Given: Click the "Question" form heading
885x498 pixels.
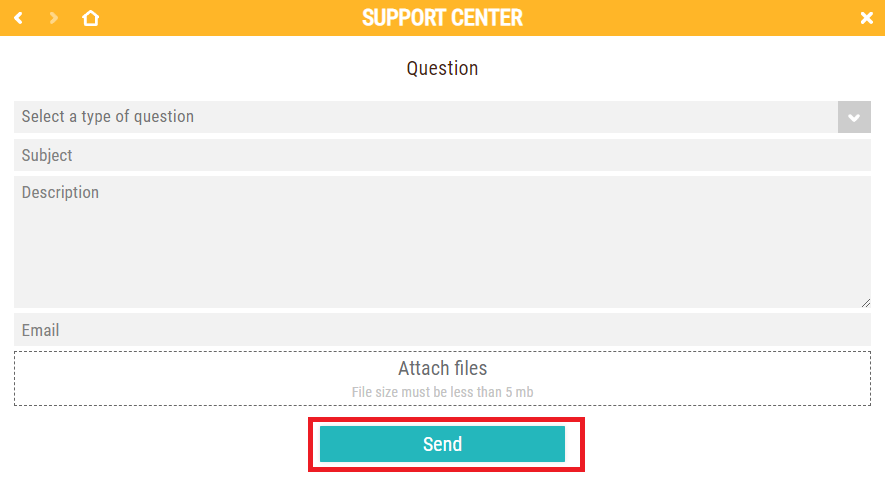Looking at the screenshot, I should (x=442, y=68).
